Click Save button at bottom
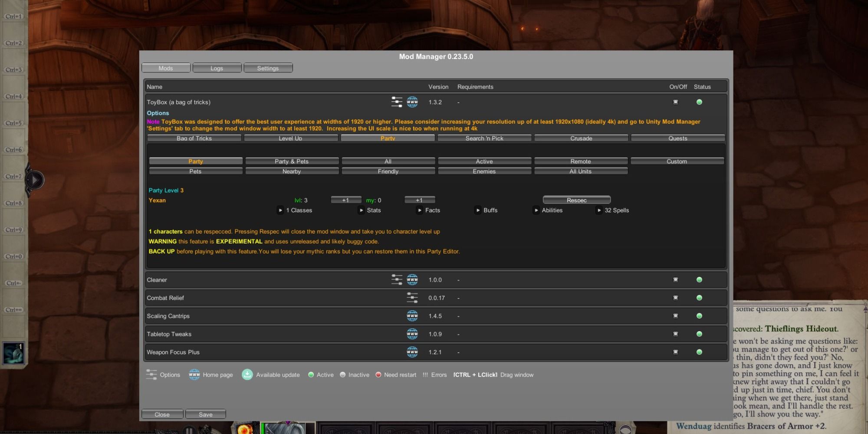The image size is (868, 434). (205, 414)
